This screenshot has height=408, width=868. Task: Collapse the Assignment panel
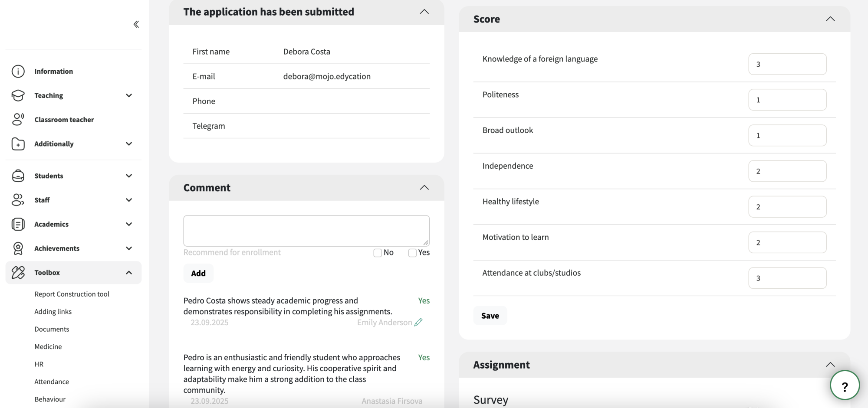tap(830, 365)
